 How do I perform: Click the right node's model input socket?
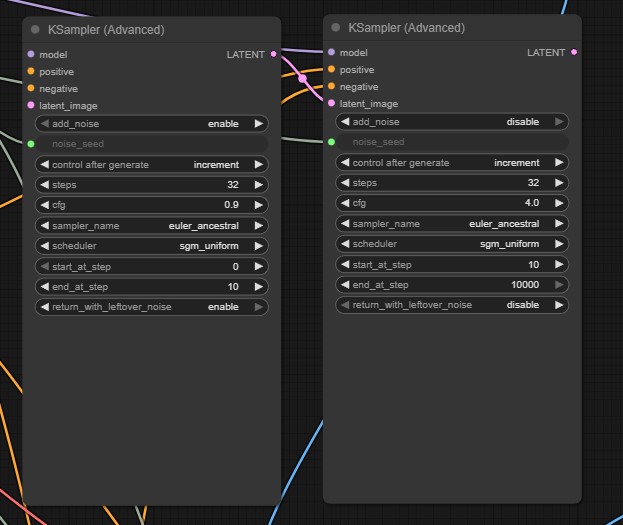point(331,52)
